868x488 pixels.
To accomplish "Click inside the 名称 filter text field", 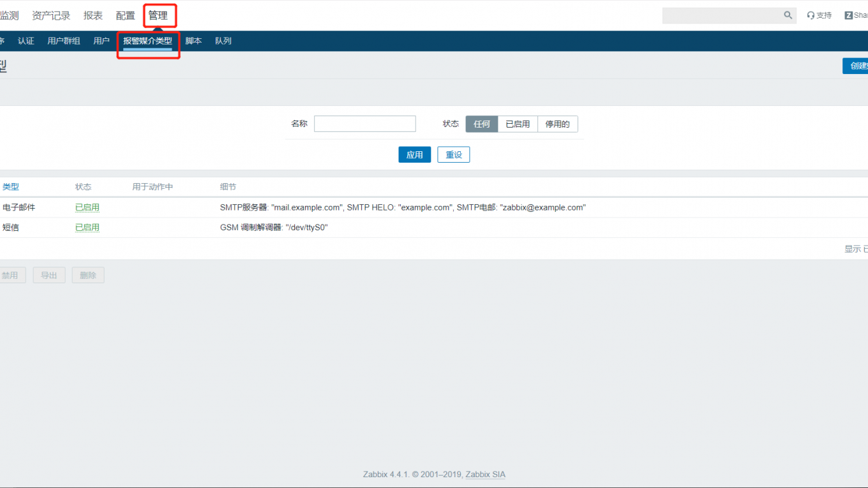I will click(x=364, y=124).
